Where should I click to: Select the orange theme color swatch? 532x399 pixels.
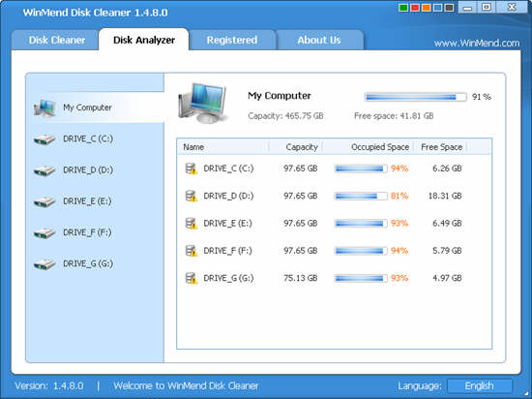click(427, 8)
